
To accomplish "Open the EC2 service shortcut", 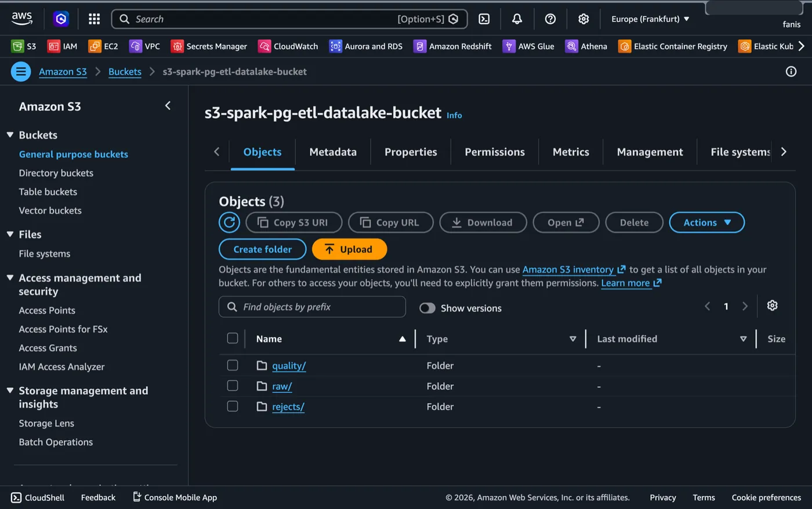I will click(x=103, y=46).
